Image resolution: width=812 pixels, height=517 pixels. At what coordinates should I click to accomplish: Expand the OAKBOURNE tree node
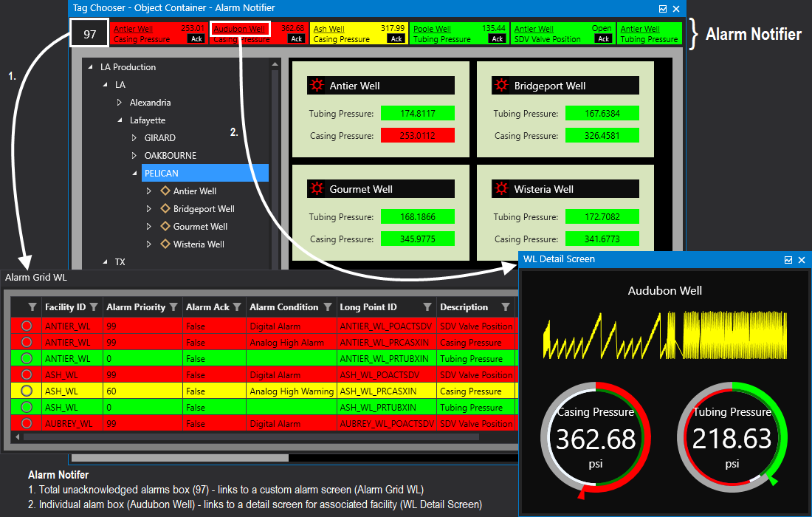(x=134, y=155)
